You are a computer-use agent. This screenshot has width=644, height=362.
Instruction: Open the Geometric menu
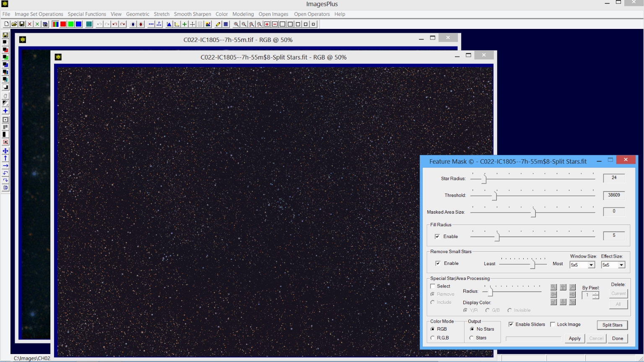(x=138, y=14)
